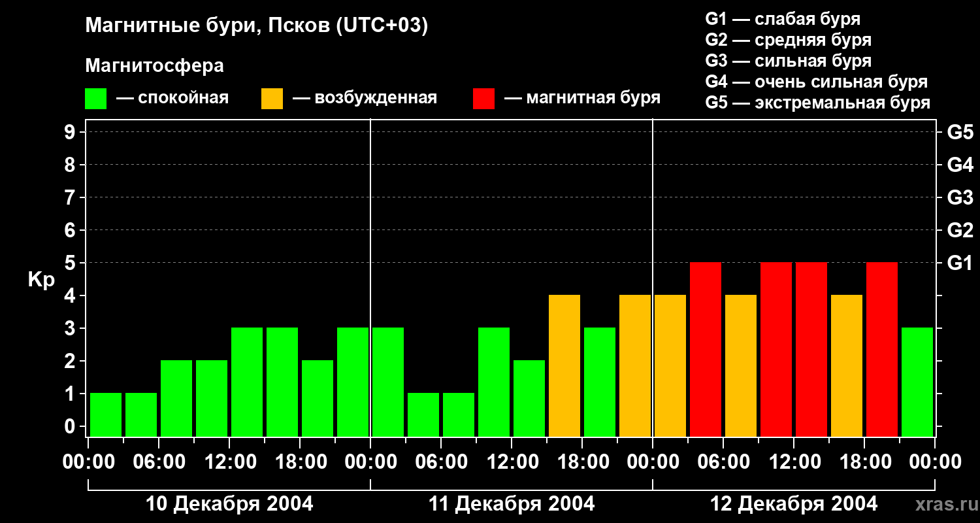Image resolution: width=980 pixels, height=523 pixels.
Task: Click the right-axis G2 label beside Kp 6
Action: pyautogui.click(x=960, y=230)
